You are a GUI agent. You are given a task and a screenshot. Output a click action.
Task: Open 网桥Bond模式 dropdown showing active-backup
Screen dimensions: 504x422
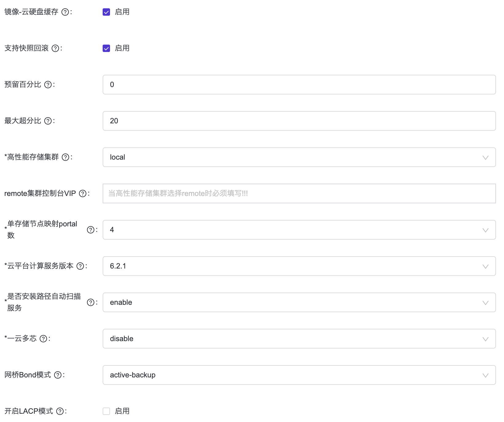(x=299, y=375)
